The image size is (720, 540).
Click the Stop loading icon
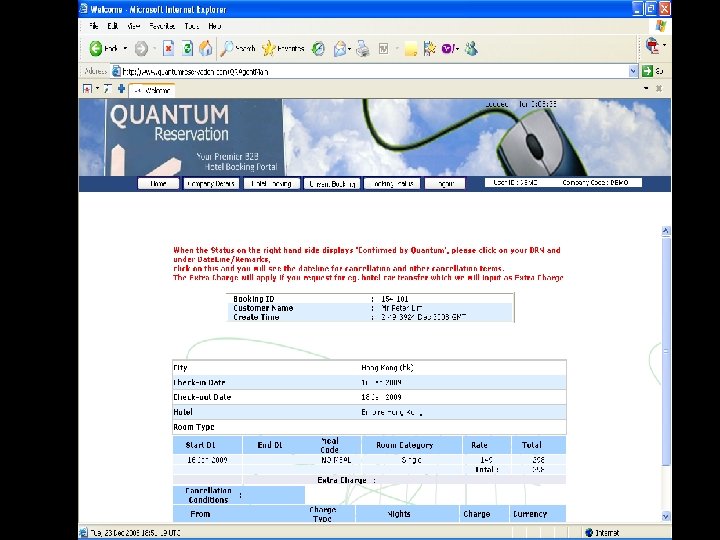click(169, 48)
